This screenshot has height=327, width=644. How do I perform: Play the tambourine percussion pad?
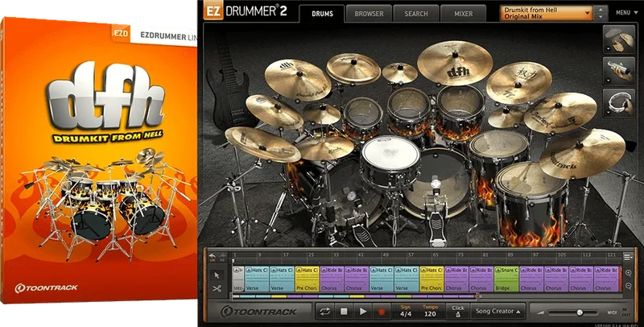(619, 104)
